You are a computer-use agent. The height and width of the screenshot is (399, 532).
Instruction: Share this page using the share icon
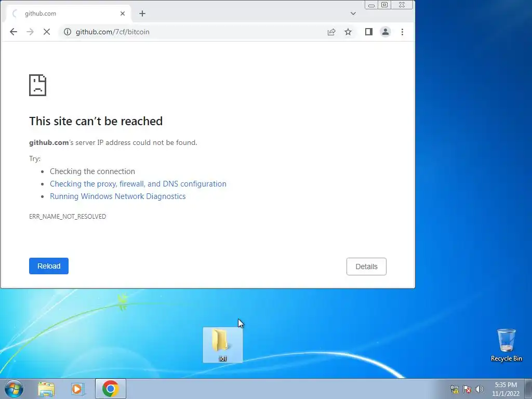coord(331,32)
